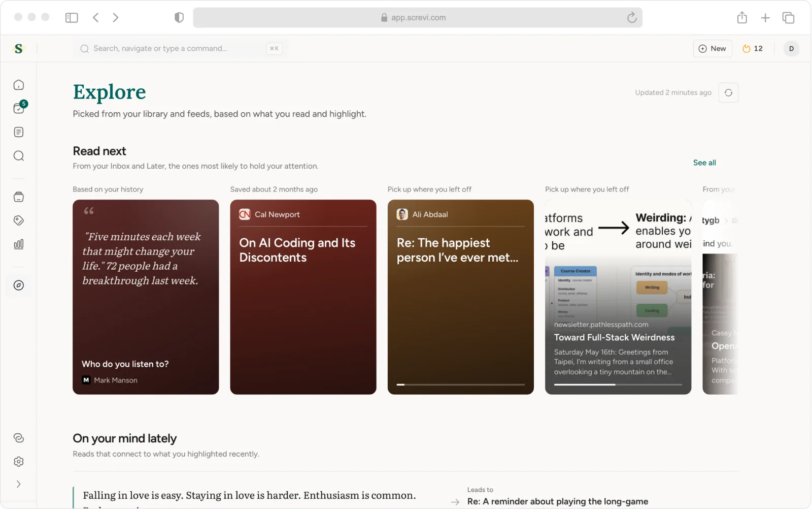The height and width of the screenshot is (509, 812).
Task: Refresh the Explore recommendations
Action: [x=728, y=92]
